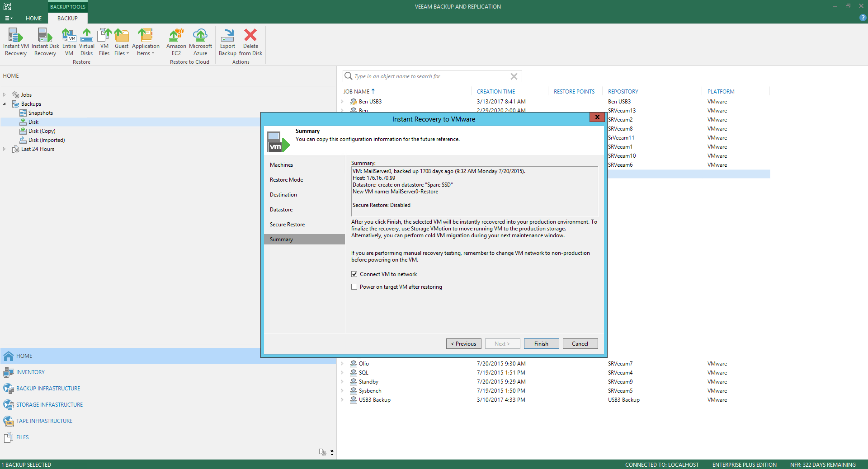This screenshot has width=868, height=469.
Task: Click the object name search field
Action: [x=429, y=76]
